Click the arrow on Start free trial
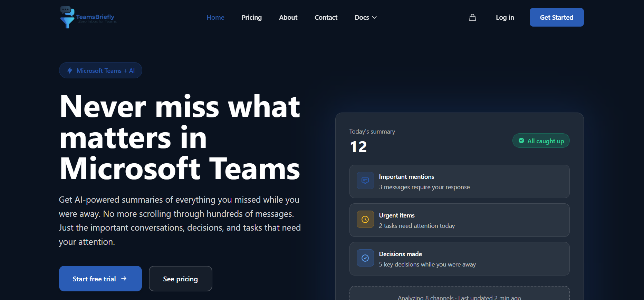The height and width of the screenshot is (300, 644). [124, 279]
